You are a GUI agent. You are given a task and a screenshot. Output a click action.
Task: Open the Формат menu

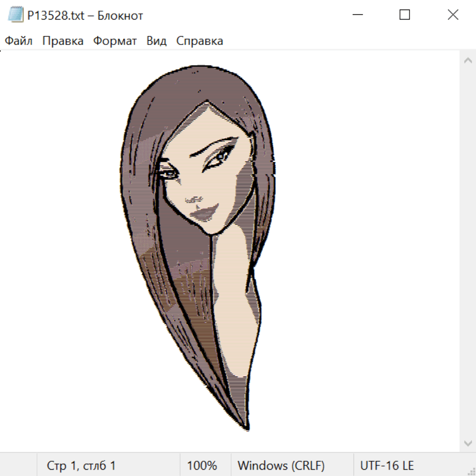[x=115, y=41]
